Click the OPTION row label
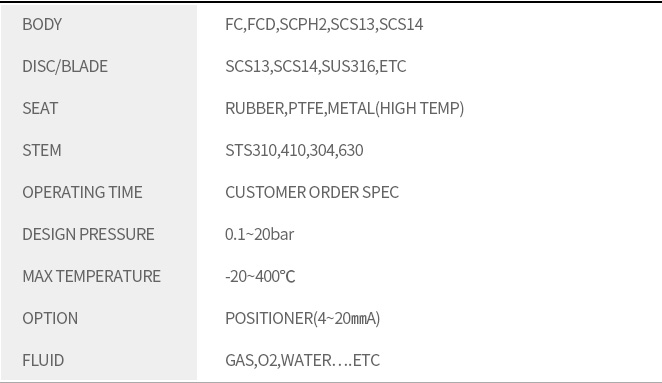The width and height of the screenshot is (662, 383). 50,318
